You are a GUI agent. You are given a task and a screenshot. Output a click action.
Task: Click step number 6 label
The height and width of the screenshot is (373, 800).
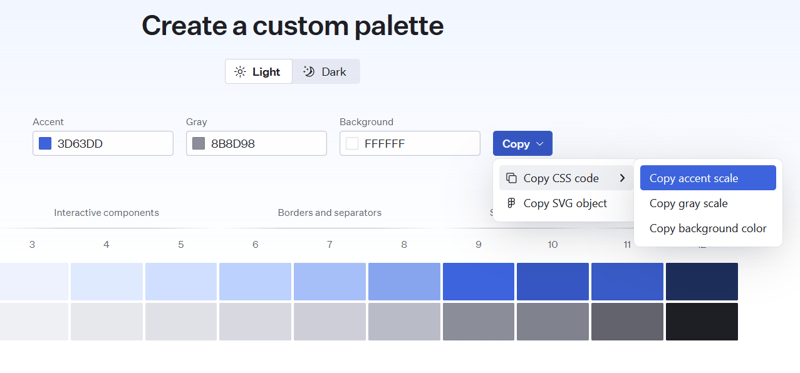click(255, 245)
